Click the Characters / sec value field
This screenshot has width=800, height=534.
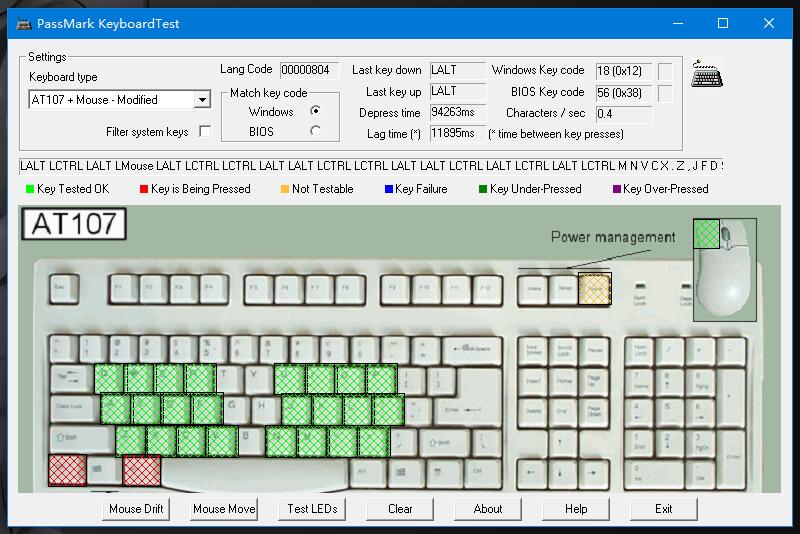623,114
